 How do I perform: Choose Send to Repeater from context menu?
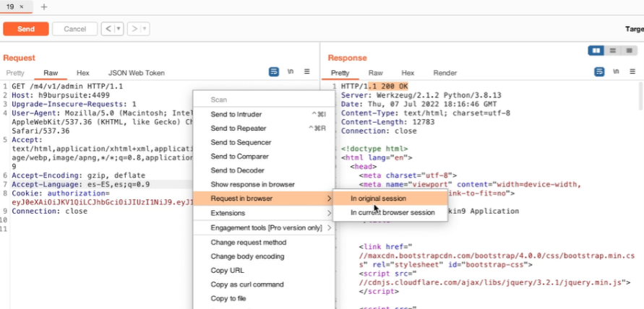coord(264,129)
